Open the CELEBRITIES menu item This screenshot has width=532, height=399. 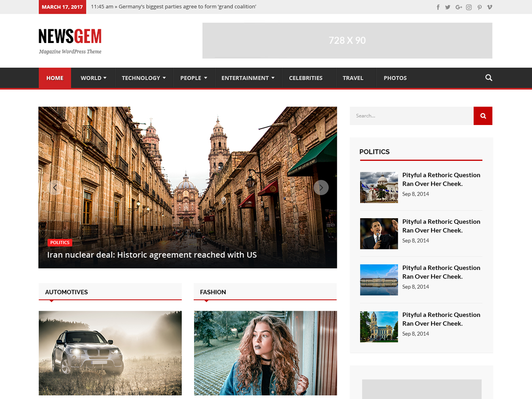(305, 78)
